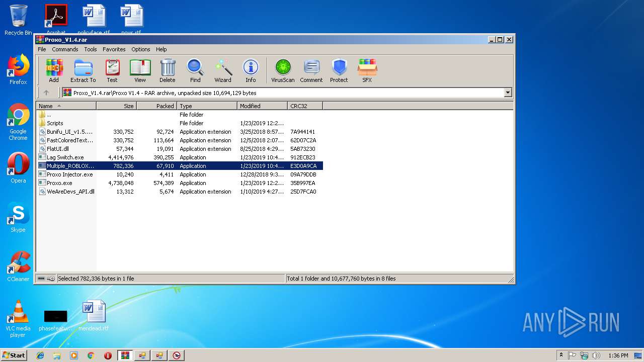Image resolution: width=644 pixels, height=362 pixels.
Task: Click the Extract To toolbar icon
Action: 83,71
